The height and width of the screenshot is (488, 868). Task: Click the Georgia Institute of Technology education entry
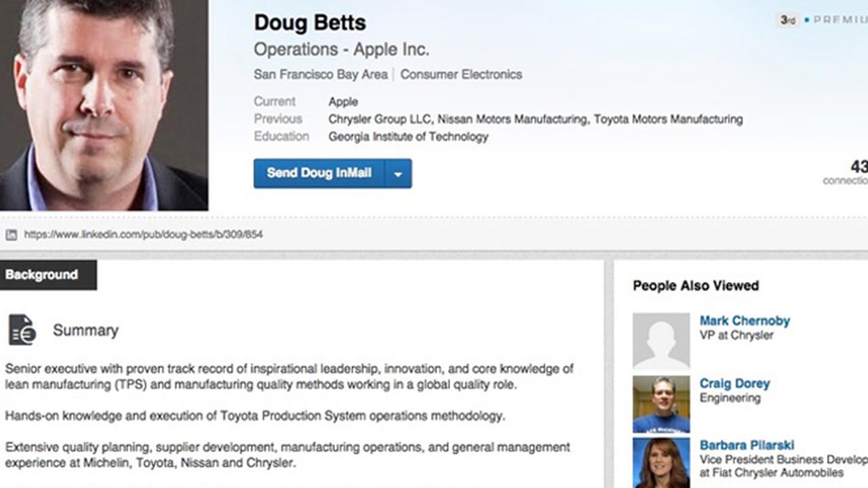point(408,137)
